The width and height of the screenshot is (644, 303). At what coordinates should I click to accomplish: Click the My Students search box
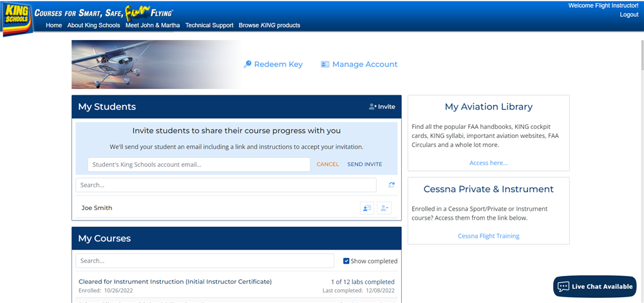coord(226,185)
